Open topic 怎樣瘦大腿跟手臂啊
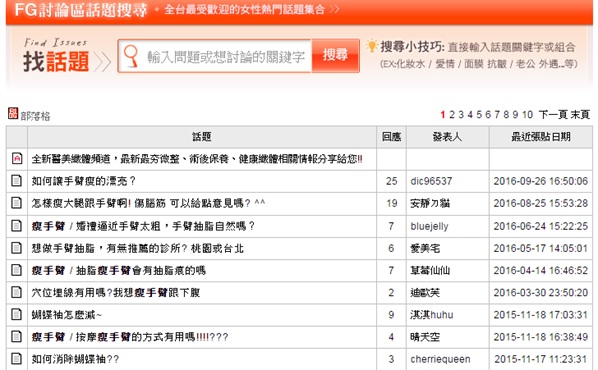This screenshot has width=598, height=370. (x=148, y=203)
